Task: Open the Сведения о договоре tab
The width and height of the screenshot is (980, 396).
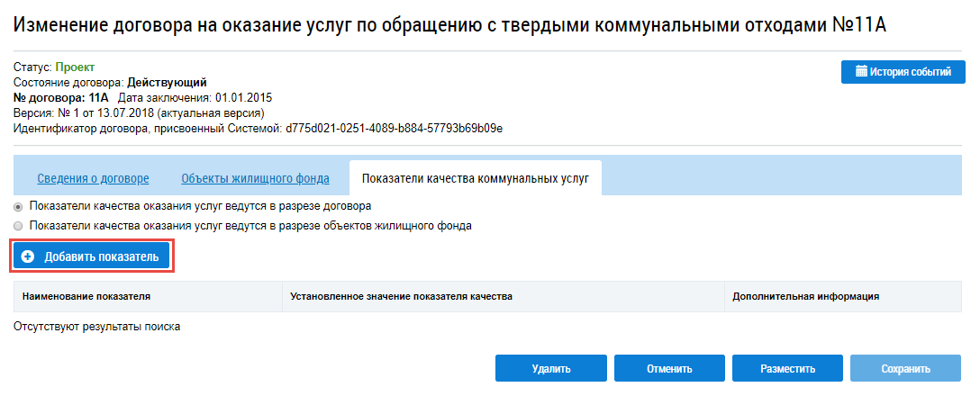Action: tap(93, 178)
